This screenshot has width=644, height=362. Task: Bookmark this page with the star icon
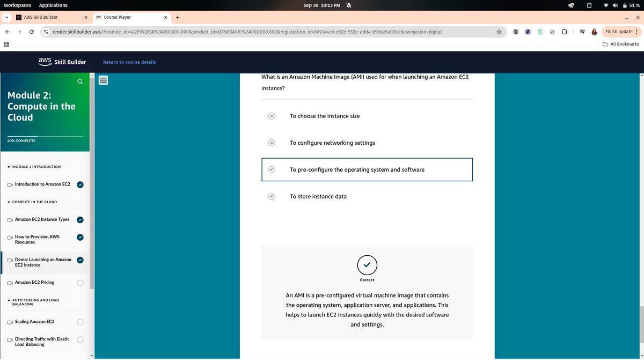pos(499,32)
